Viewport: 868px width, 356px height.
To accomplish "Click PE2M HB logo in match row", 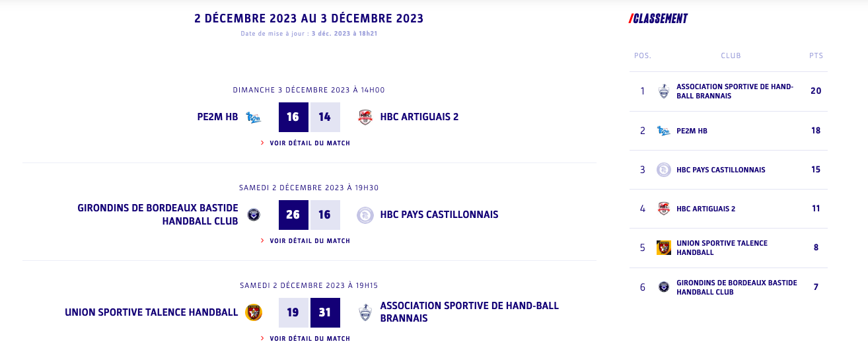I will tap(254, 117).
